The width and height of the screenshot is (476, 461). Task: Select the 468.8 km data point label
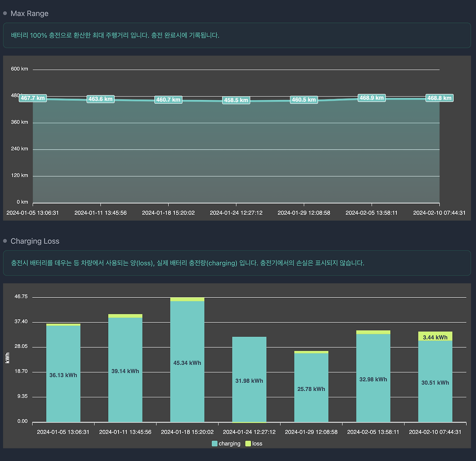[x=440, y=98]
